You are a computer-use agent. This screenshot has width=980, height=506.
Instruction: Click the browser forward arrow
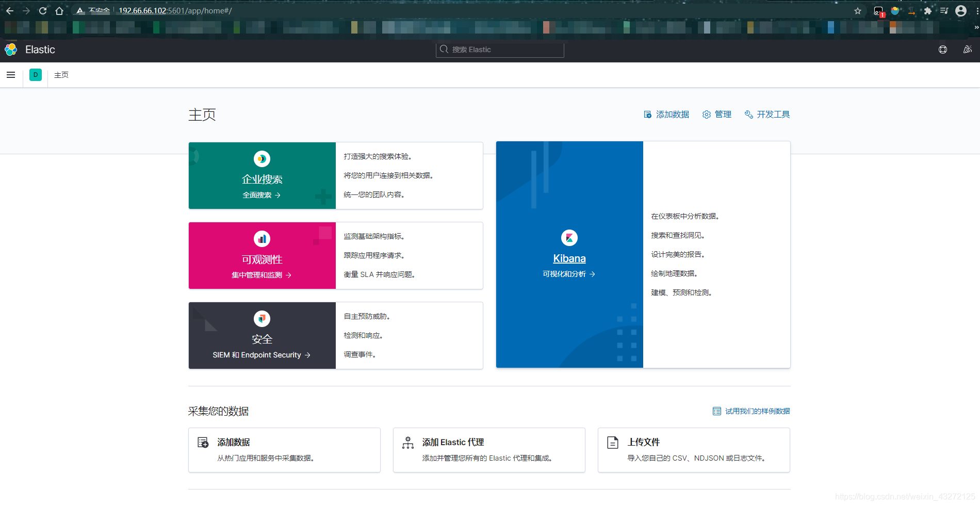click(26, 10)
